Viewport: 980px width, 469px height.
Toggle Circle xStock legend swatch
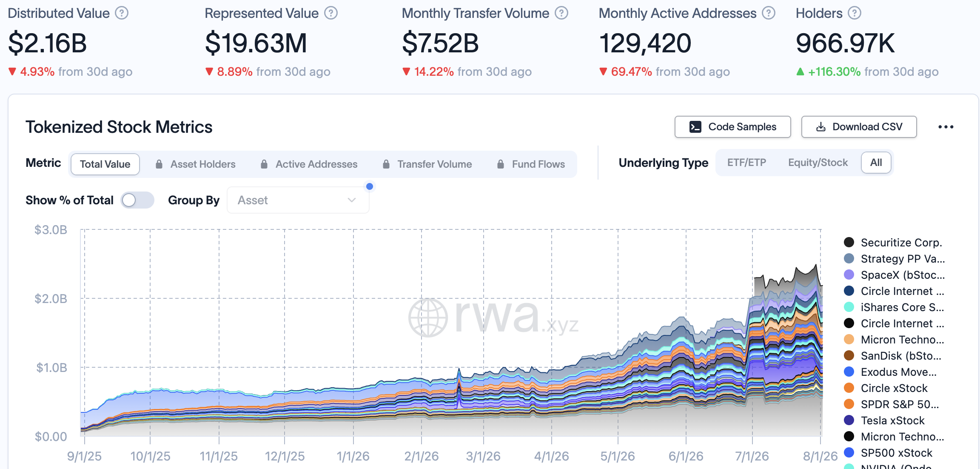click(849, 388)
